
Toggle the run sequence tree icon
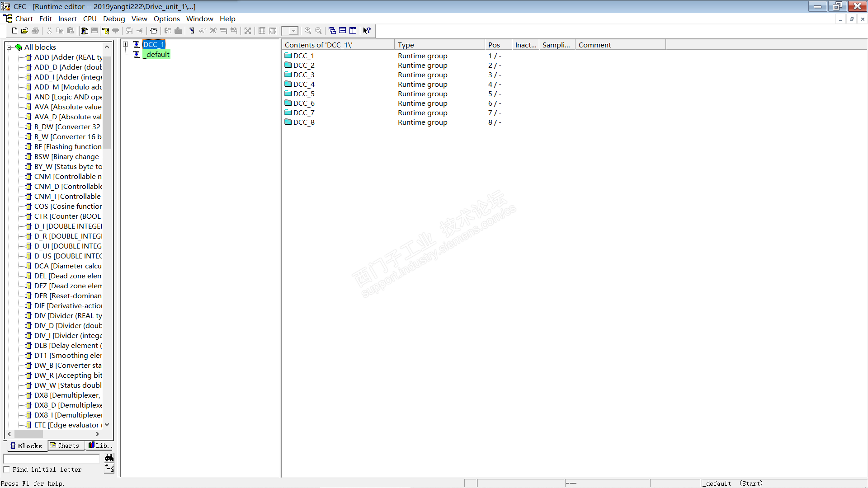pos(105,31)
